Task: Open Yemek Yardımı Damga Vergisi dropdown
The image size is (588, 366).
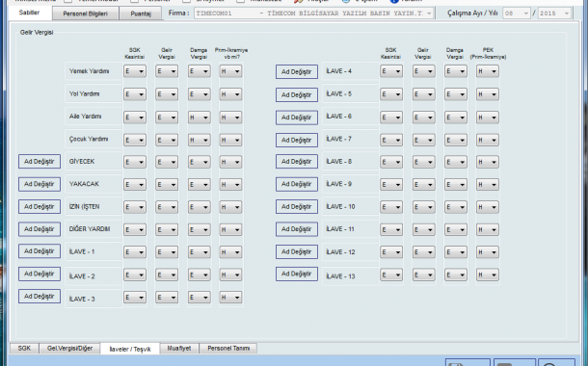Action: tap(199, 71)
